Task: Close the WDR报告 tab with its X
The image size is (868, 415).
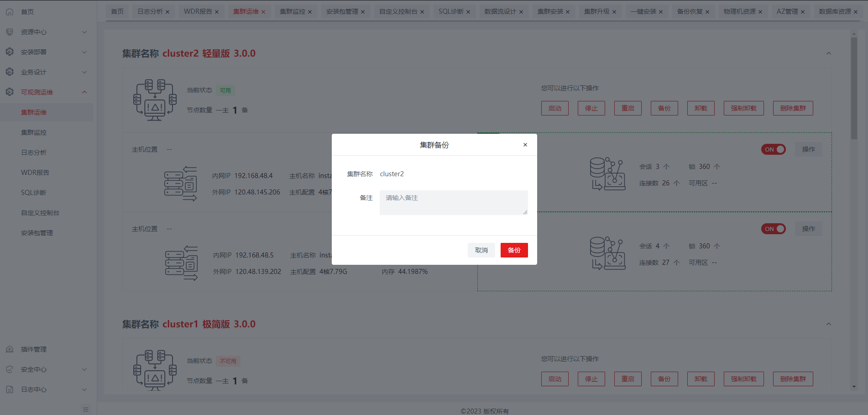Action: (217, 12)
